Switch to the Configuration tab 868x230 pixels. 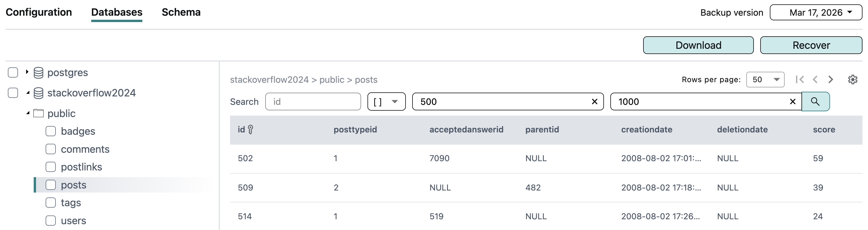click(x=39, y=12)
